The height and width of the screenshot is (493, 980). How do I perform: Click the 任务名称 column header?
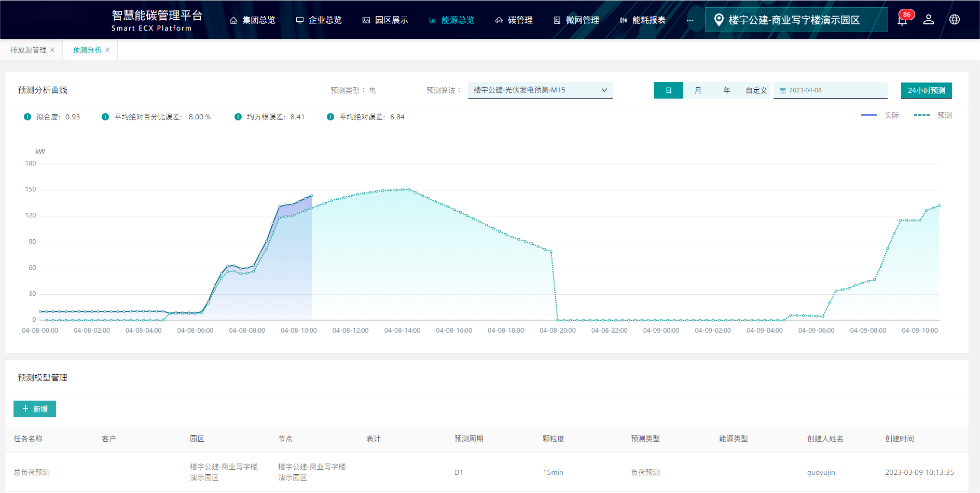(28, 439)
